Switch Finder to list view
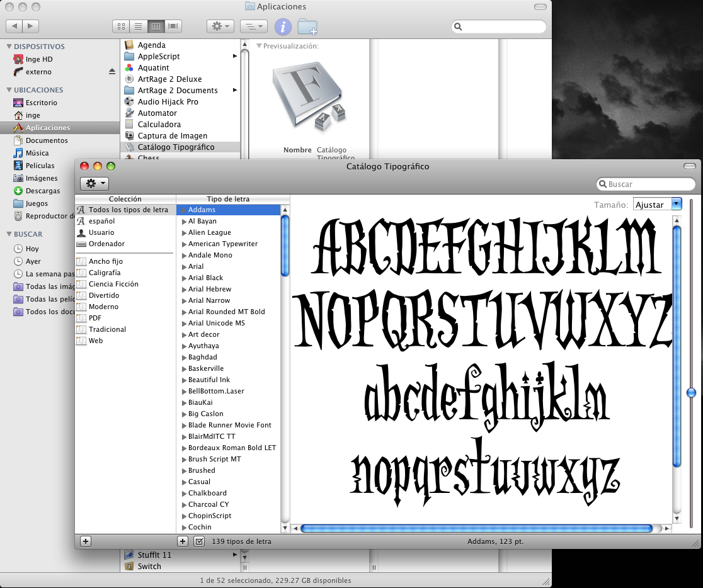This screenshot has width=703, height=588. click(138, 26)
